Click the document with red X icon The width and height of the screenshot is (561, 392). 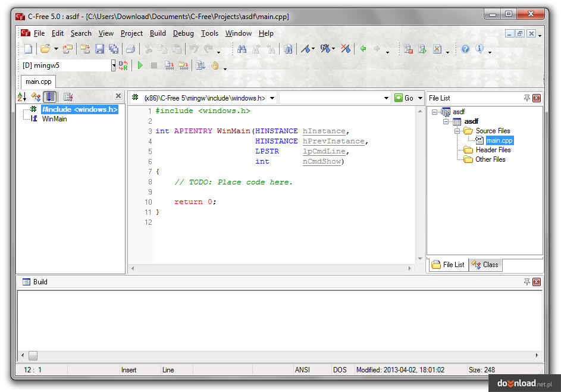pyautogui.click(x=437, y=49)
